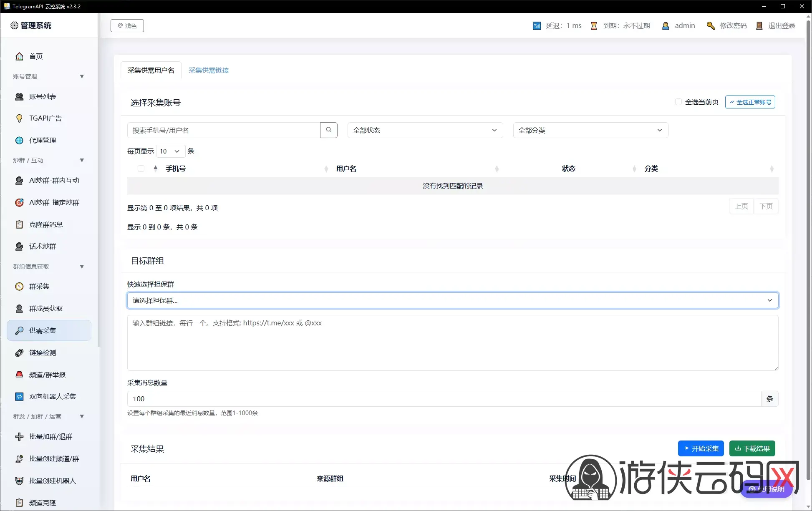Click the 下载结果 button

752,448
